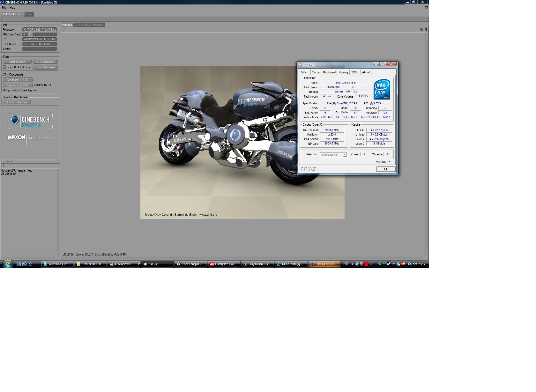The height and width of the screenshot is (392, 536).
Task: Click the CINEBENCH Release 10 logo
Action: (x=30, y=121)
